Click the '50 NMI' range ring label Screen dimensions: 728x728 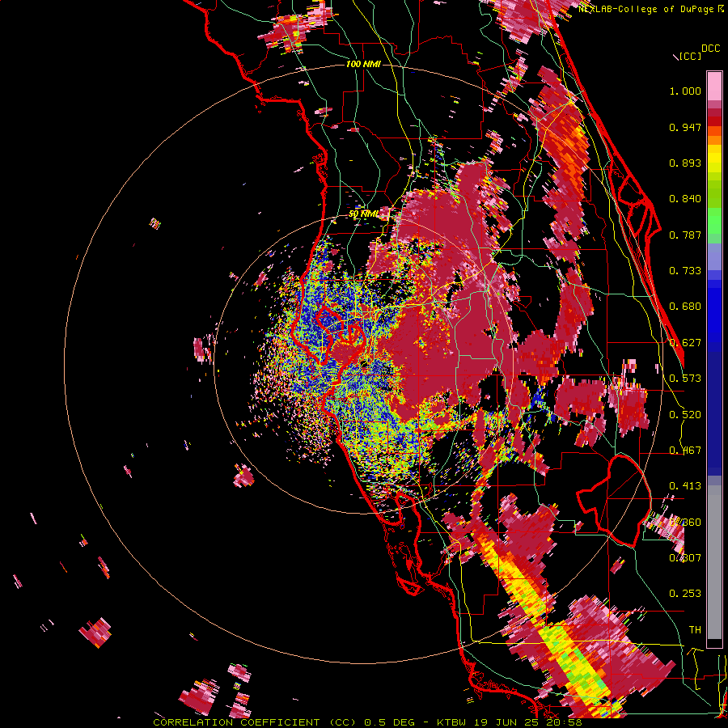tap(363, 214)
